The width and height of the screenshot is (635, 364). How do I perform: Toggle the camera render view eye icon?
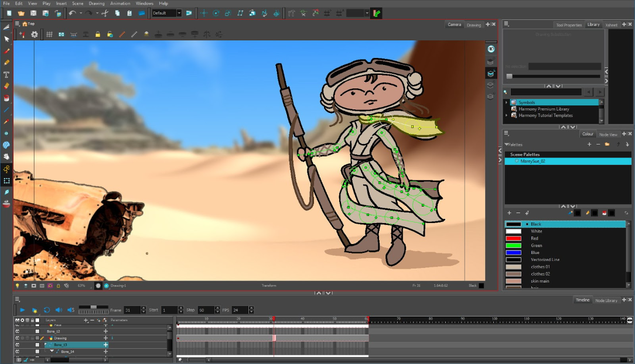click(491, 49)
